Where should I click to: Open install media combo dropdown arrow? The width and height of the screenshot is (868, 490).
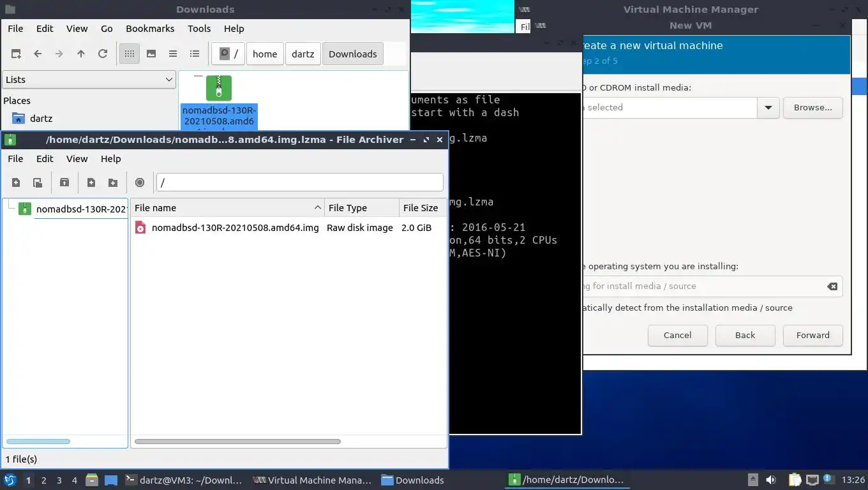pos(768,108)
